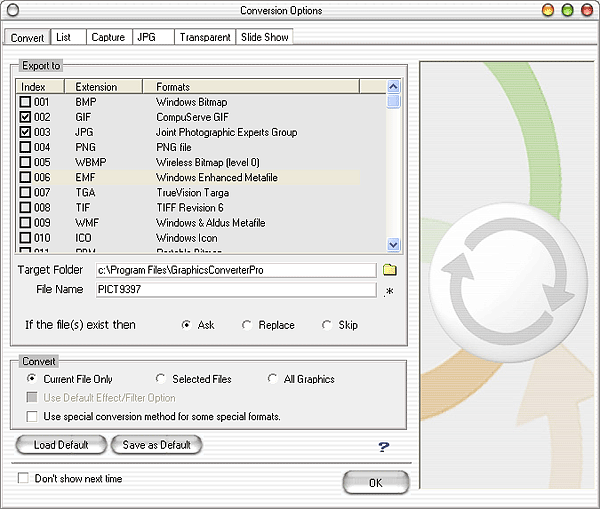Check the 008 TIF format checkbox
The image size is (600, 509).
coord(25,207)
